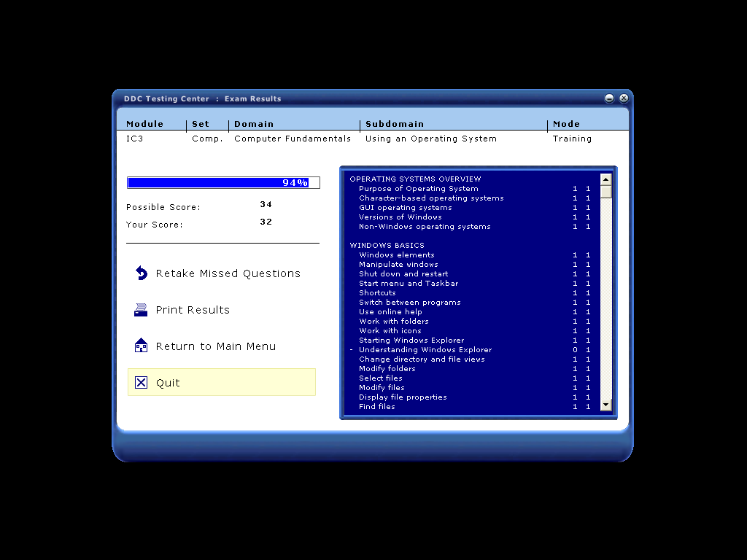
Task: Click the Your Score value 32
Action: (x=266, y=222)
